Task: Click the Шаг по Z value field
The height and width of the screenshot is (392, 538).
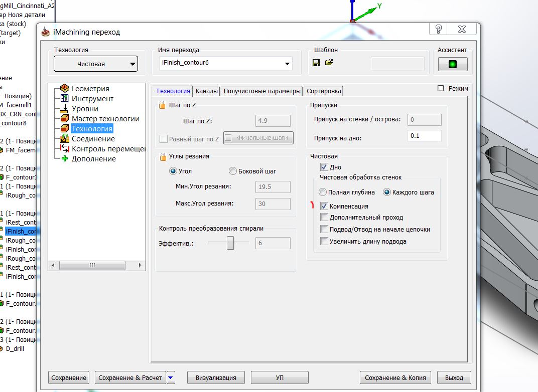Action: click(273, 121)
